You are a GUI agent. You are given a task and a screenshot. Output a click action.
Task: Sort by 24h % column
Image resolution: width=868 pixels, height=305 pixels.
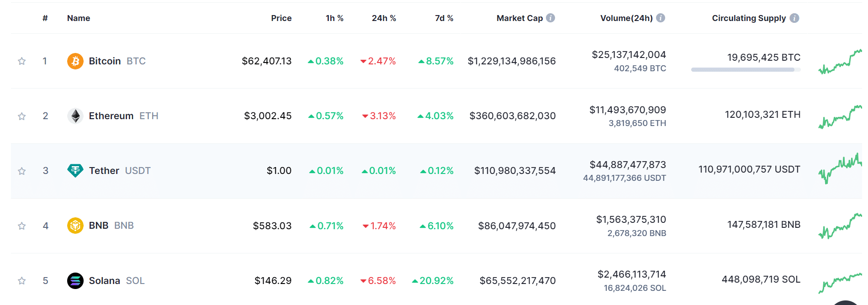(x=384, y=18)
